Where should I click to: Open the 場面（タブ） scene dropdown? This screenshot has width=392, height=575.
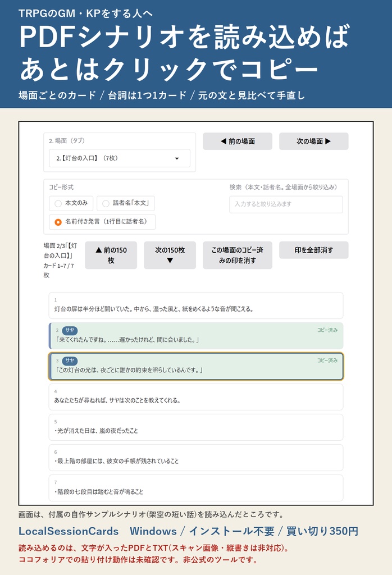(120, 158)
